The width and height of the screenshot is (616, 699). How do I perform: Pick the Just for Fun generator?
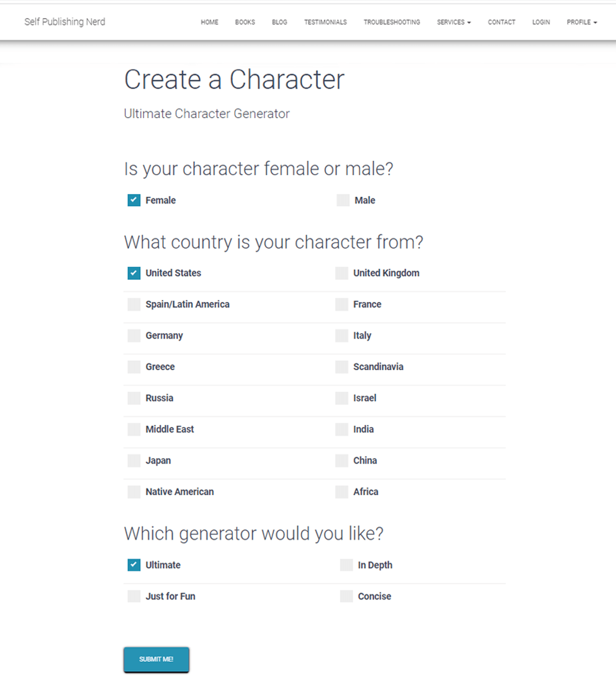pos(134,596)
